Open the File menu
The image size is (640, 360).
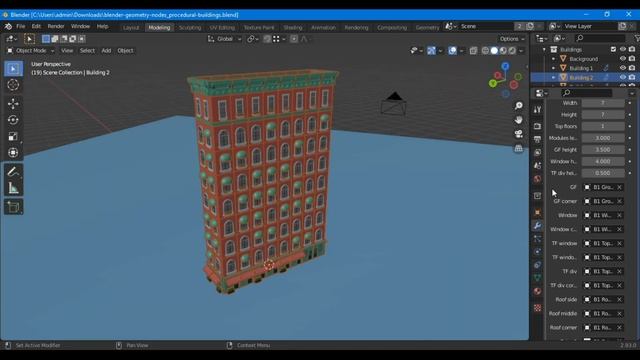tap(20, 27)
